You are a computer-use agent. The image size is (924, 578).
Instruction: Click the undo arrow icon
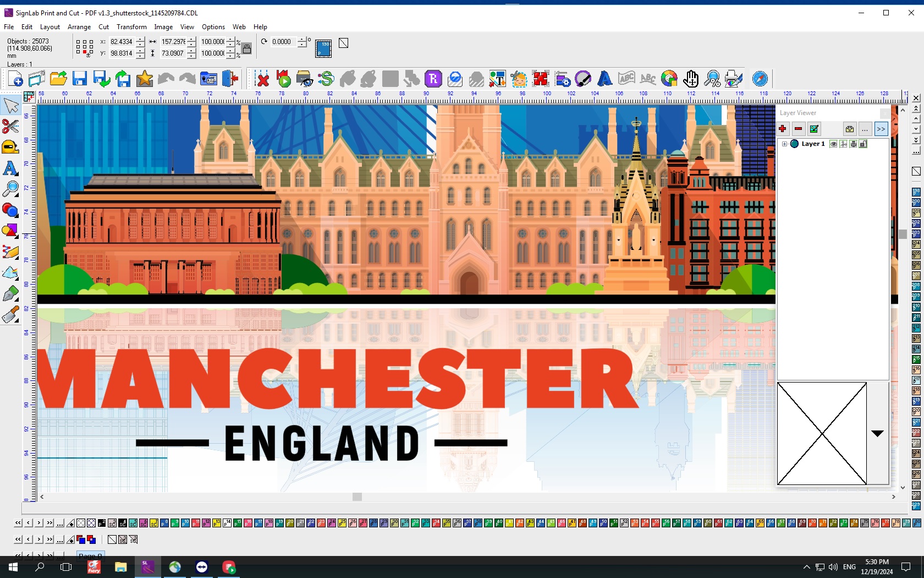click(x=166, y=79)
